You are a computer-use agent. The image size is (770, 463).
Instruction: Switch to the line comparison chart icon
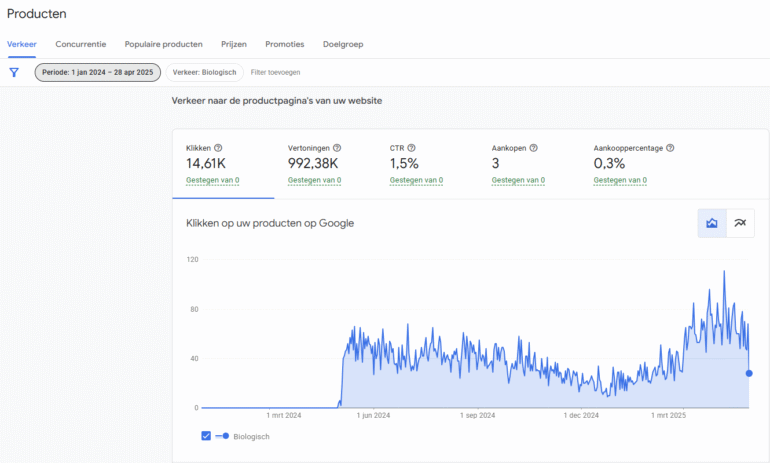click(740, 223)
